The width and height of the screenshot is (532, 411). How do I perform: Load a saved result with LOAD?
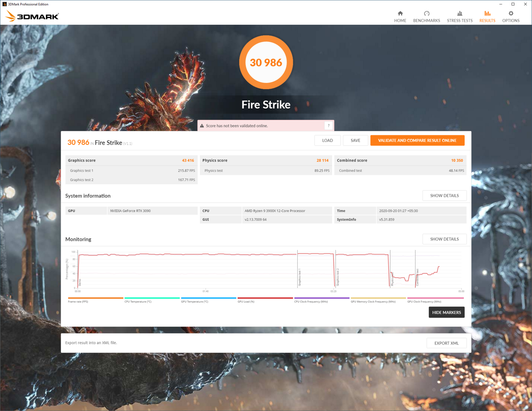point(327,140)
